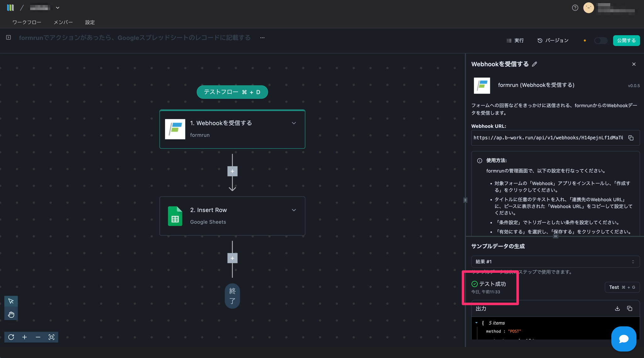Open the 設定 tab
The width and height of the screenshot is (644, 358).
(x=90, y=22)
